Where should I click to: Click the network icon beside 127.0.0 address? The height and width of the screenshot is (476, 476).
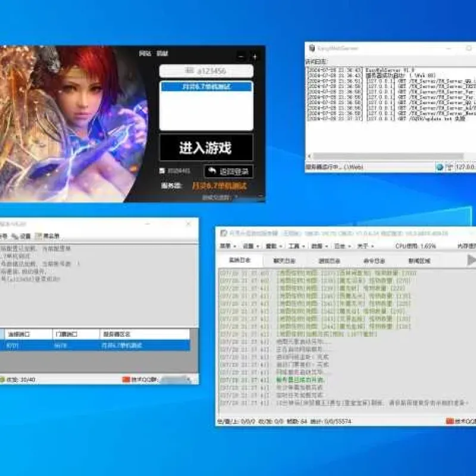click(x=450, y=167)
